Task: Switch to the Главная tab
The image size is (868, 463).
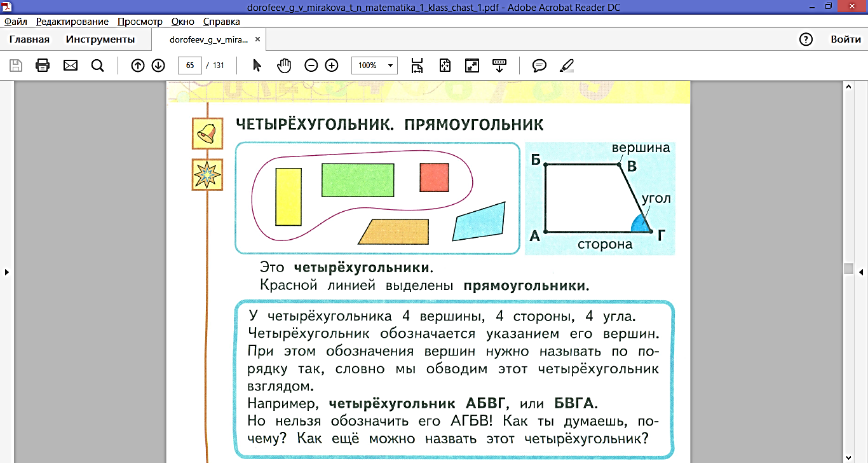Action: pos(29,39)
